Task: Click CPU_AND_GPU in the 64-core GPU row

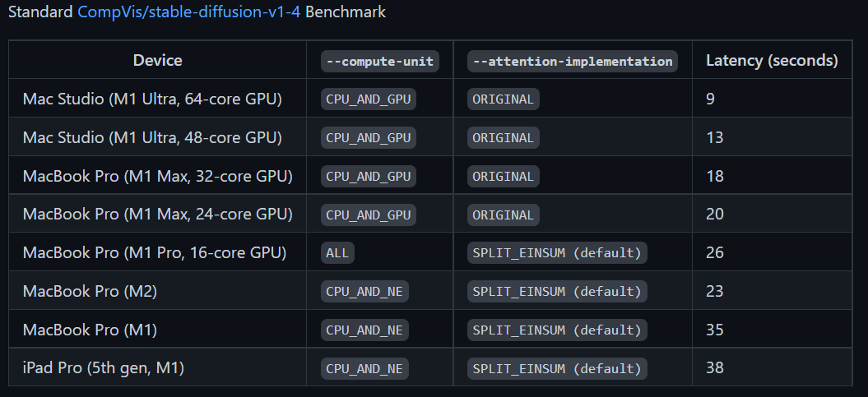Action: [x=368, y=99]
